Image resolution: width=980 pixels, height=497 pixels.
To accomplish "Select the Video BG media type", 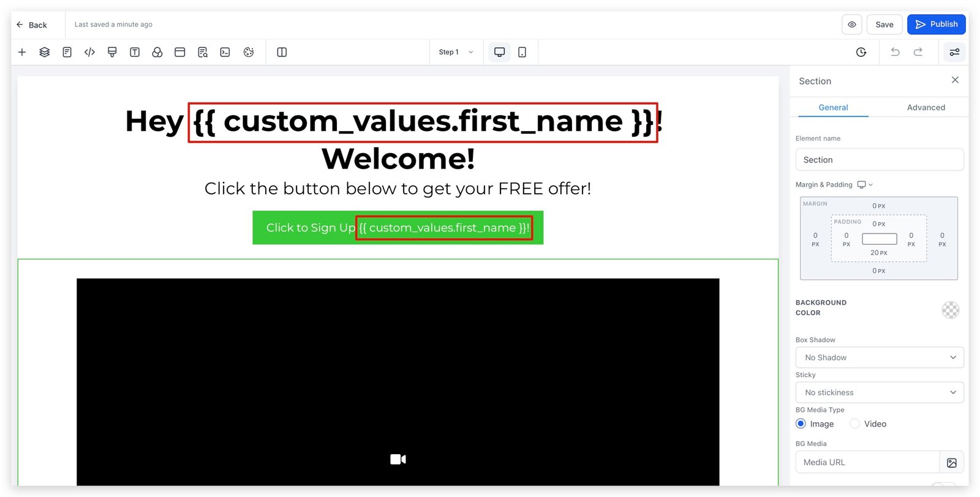I will point(855,424).
